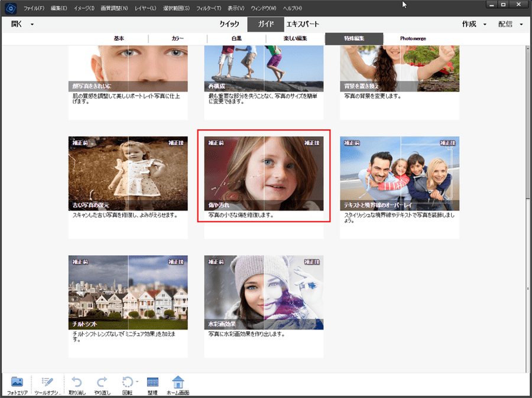The image size is (532, 398).
Task: Click the vertical scrollbar of the guide list
Action: (528, 209)
